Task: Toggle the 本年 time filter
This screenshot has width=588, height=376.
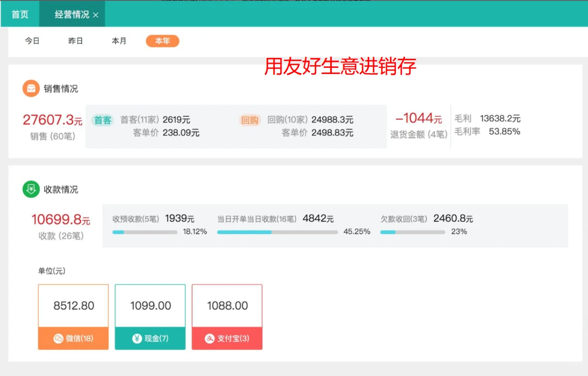Action: tap(162, 41)
